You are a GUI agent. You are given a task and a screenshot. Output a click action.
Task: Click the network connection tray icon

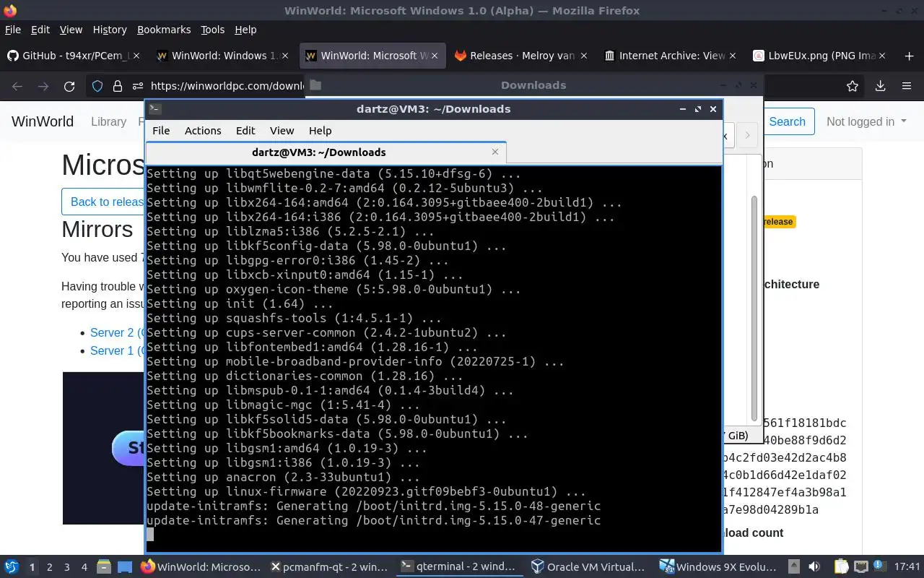click(x=861, y=567)
